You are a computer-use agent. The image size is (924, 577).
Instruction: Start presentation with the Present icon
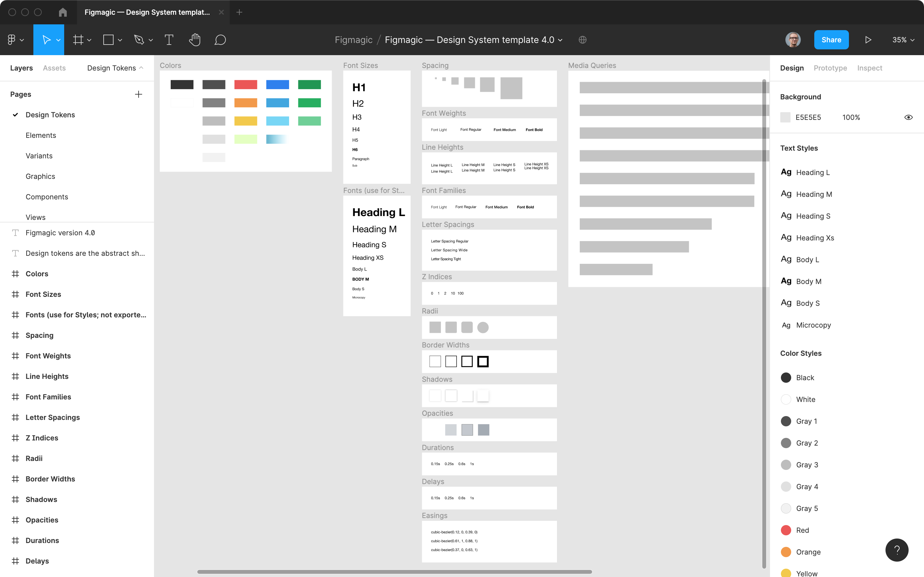(868, 39)
